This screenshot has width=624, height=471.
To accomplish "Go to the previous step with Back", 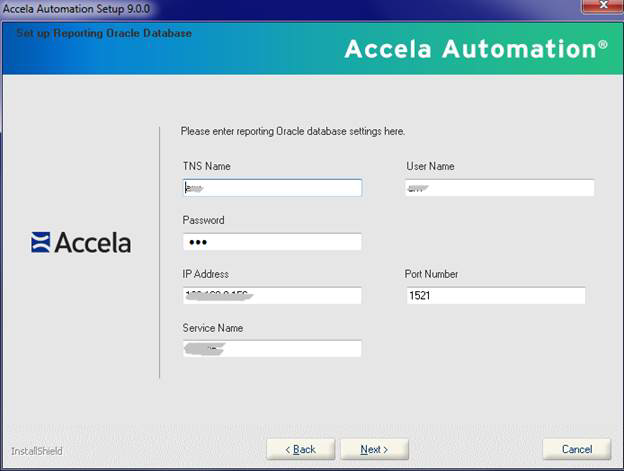I will coord(301,449).
